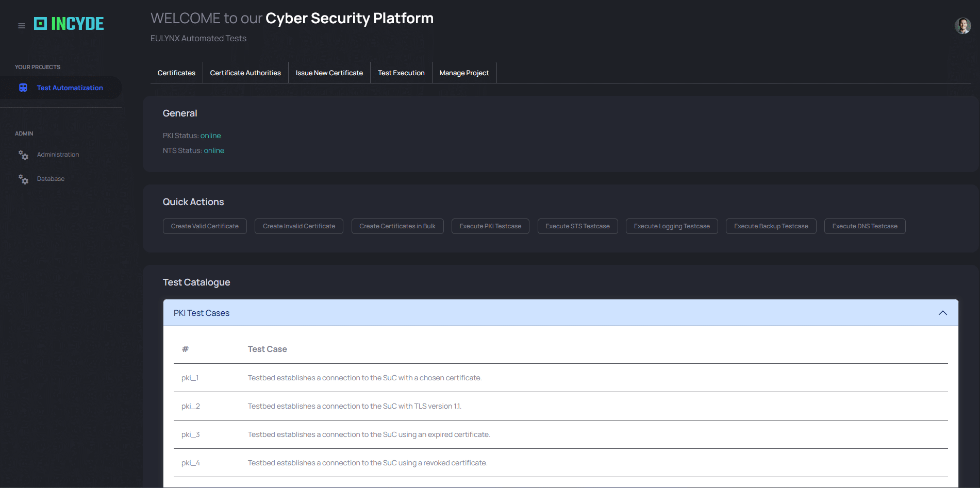This screenshot has height=488, width=980.
Task: Click the pki_1 row identifier
Action: pyautogui.click(x=190, y=378)
